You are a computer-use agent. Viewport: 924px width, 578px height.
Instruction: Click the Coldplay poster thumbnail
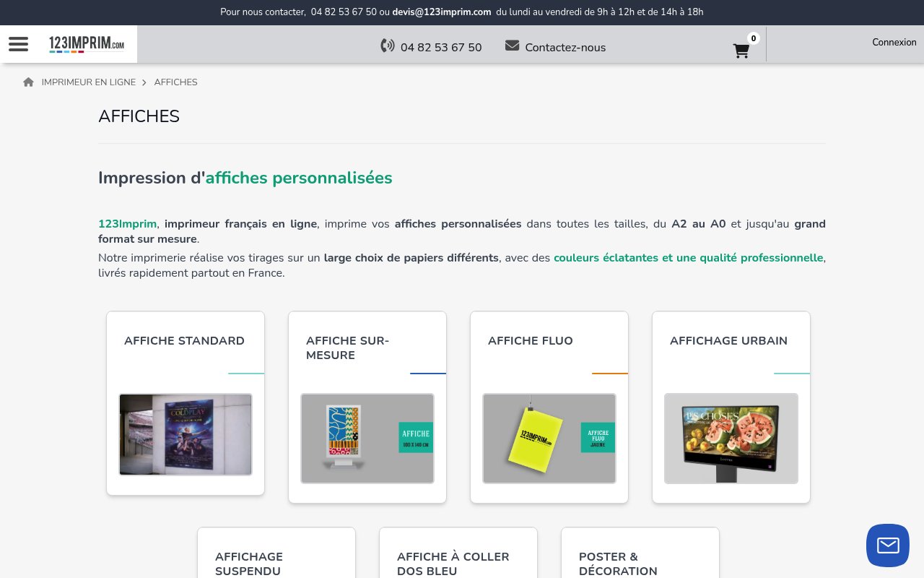click(186, 434)
